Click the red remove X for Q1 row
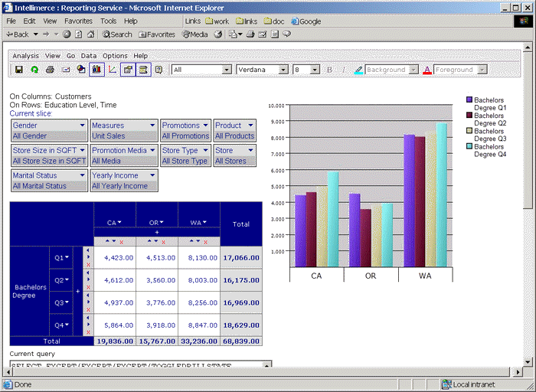536x392 pixels. point(88,264)
